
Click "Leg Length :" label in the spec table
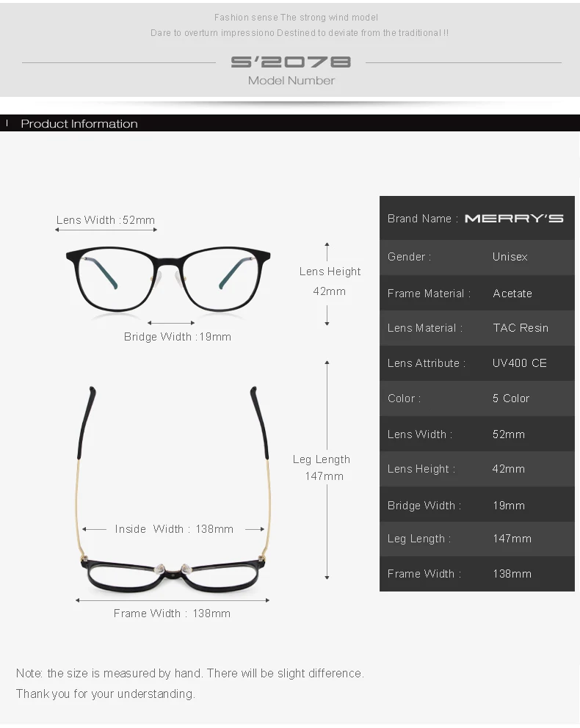(x=419, y=539)
